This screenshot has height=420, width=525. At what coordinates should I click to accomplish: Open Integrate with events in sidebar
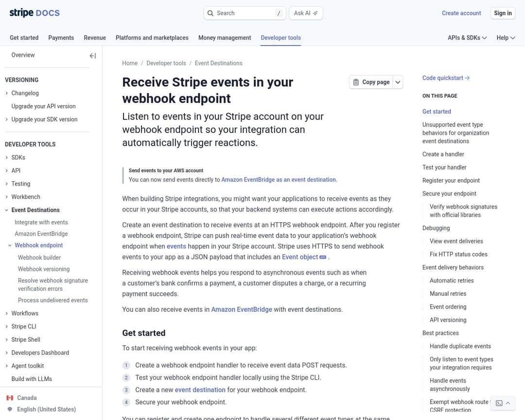41,222
